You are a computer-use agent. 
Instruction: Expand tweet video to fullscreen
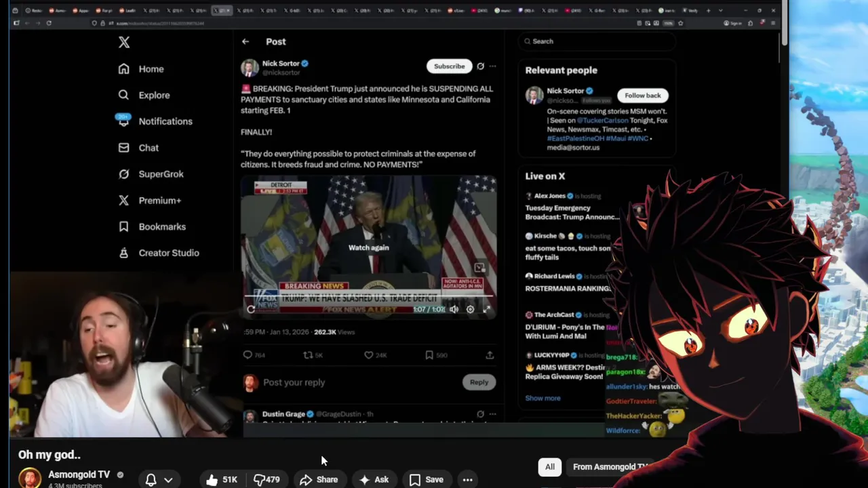(x=486, y=309)
